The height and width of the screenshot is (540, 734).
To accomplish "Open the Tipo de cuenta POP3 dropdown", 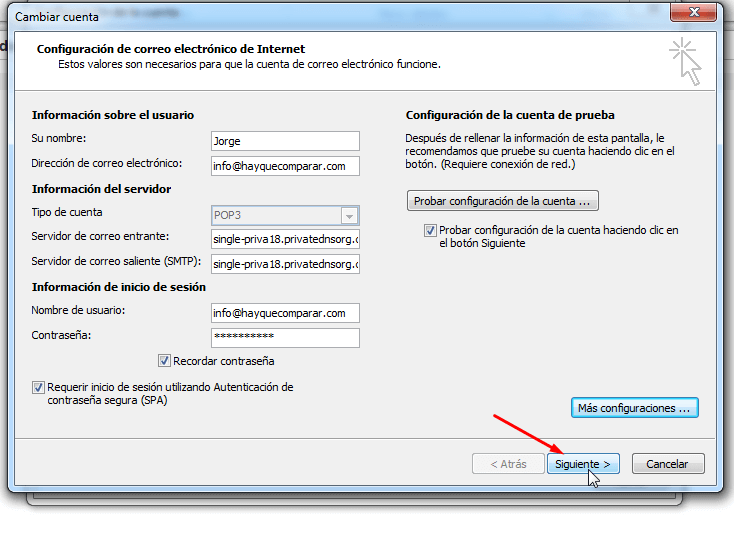I will (x=348, y=215).
